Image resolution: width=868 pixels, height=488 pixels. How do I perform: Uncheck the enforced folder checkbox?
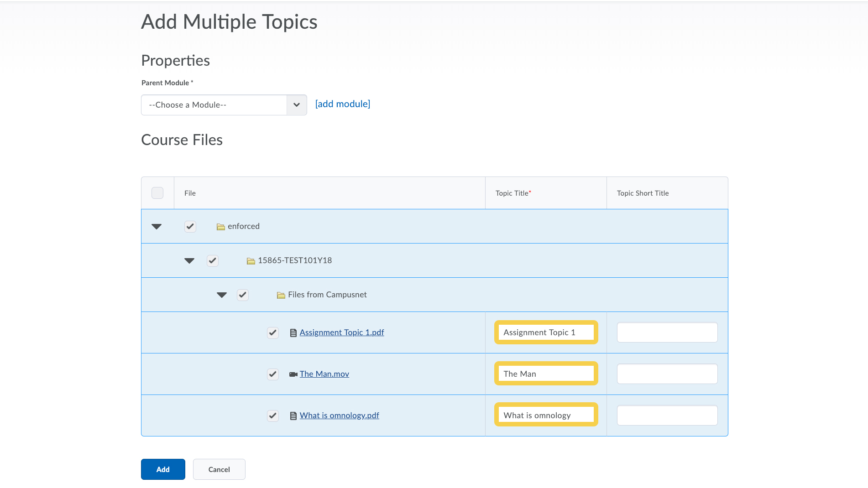190,227
